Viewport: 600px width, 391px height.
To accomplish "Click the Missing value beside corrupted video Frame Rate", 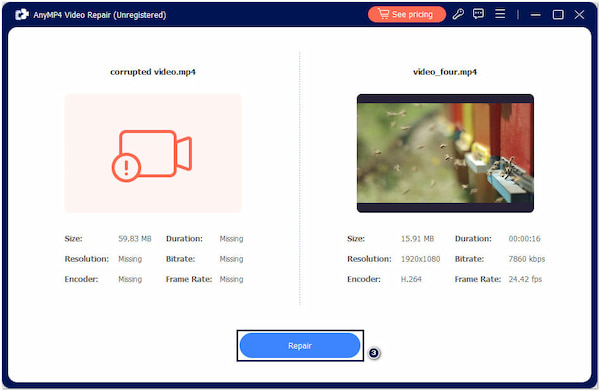I will pos(231,279).
